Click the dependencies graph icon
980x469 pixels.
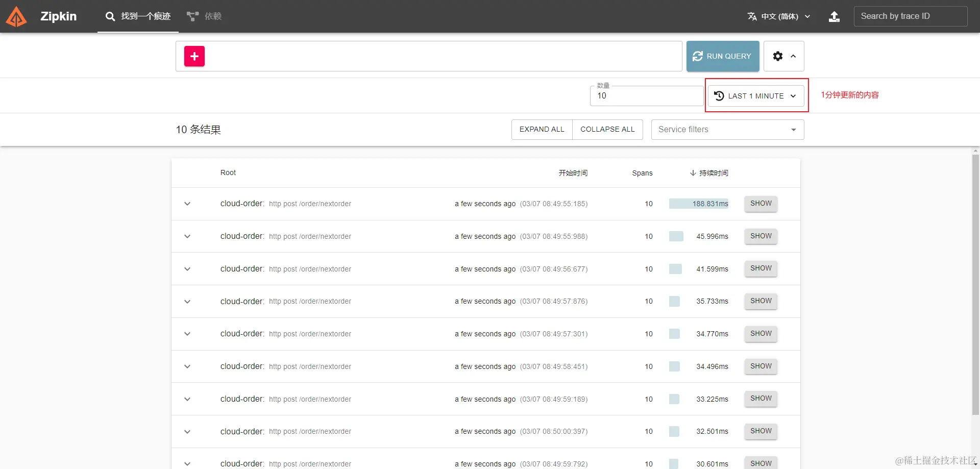[x=192, y=16]
